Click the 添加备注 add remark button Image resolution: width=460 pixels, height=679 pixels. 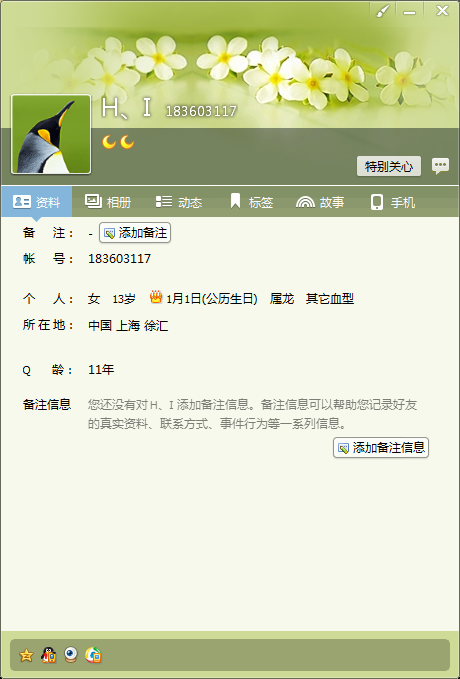135,233
